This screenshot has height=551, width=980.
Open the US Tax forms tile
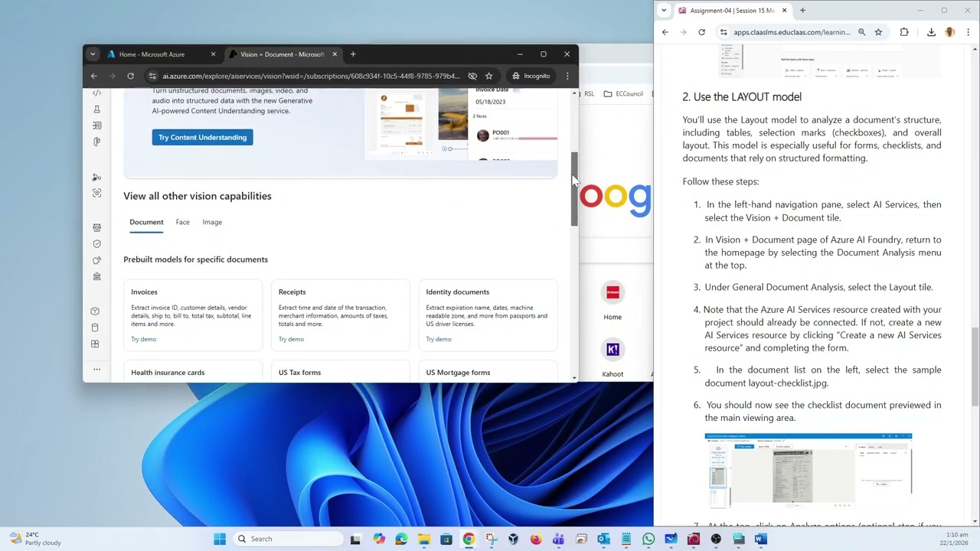[341, 372]
